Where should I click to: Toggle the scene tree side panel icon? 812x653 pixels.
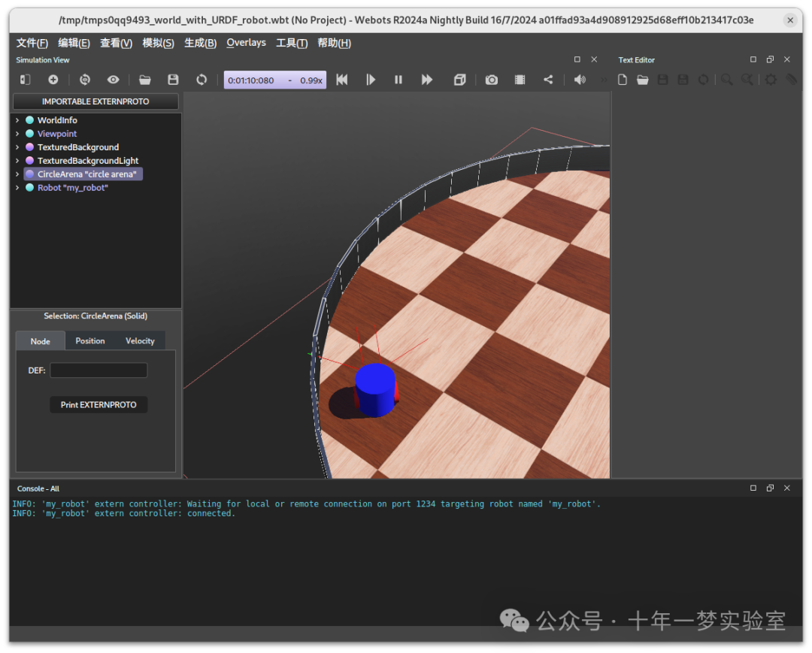pos(26,80)
